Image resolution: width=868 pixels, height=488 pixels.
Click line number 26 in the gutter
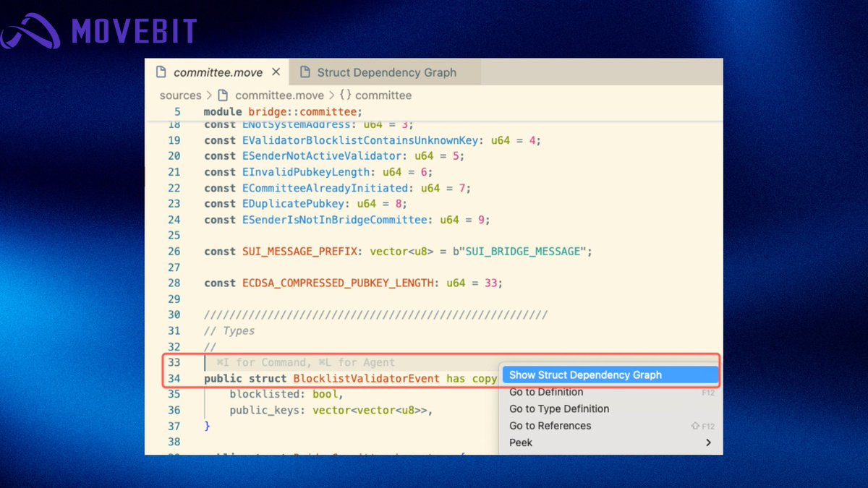coord(174,252)
